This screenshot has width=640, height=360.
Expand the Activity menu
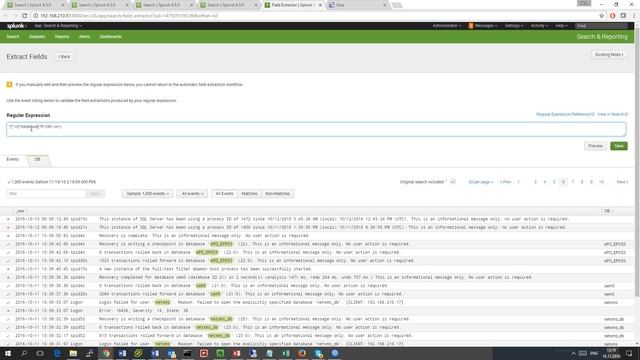pos(539,26)
